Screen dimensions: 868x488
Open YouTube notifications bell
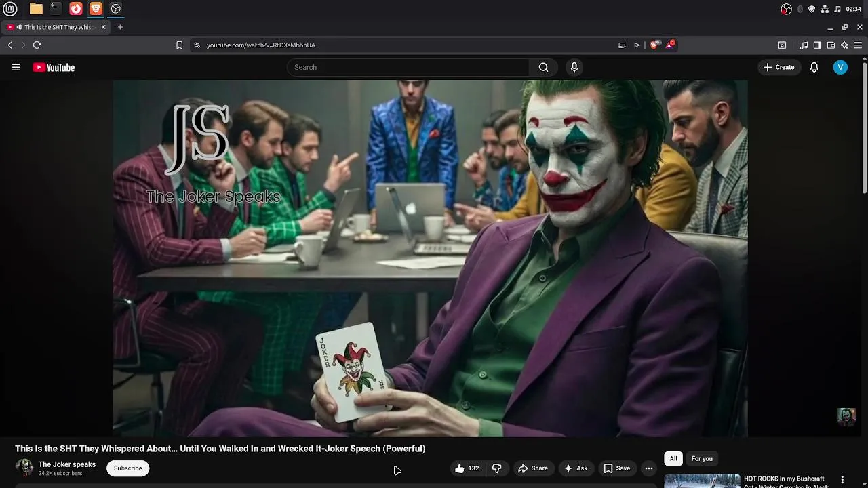click(814, 67)
